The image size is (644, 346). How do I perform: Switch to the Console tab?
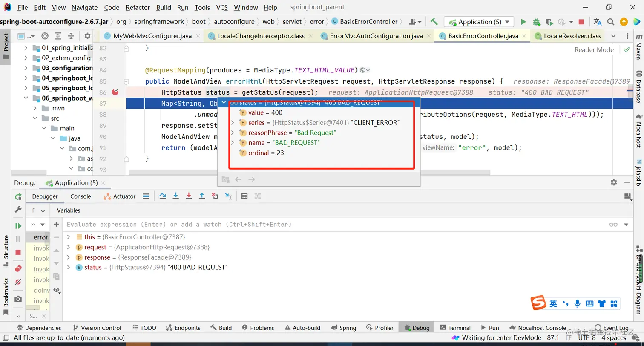80,196
